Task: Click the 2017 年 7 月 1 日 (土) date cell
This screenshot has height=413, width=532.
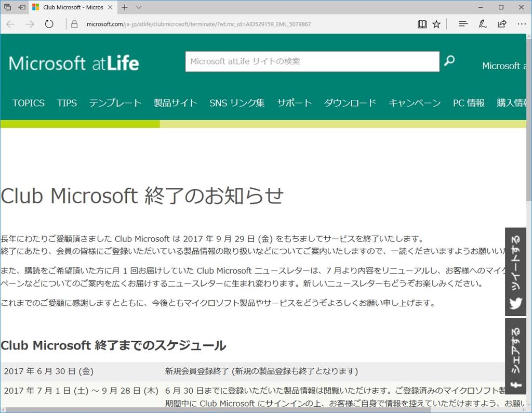Action: tap(81, 391)
